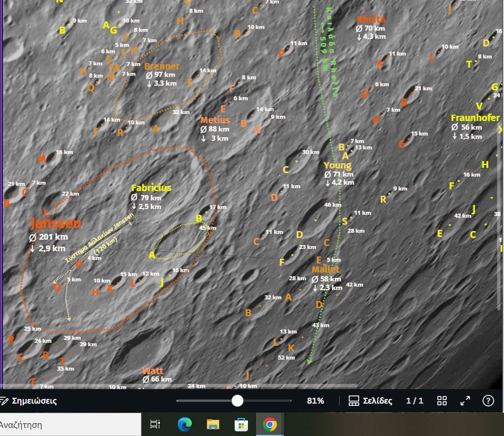Viewport: 504px width, 436px height.
Task: Open File Explorer from the taskbar
Action: click(x=213, y=424)
